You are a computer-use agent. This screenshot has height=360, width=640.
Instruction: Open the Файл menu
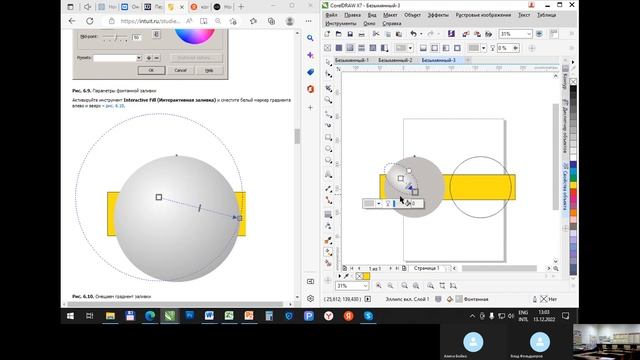click(x=331, y=15)
